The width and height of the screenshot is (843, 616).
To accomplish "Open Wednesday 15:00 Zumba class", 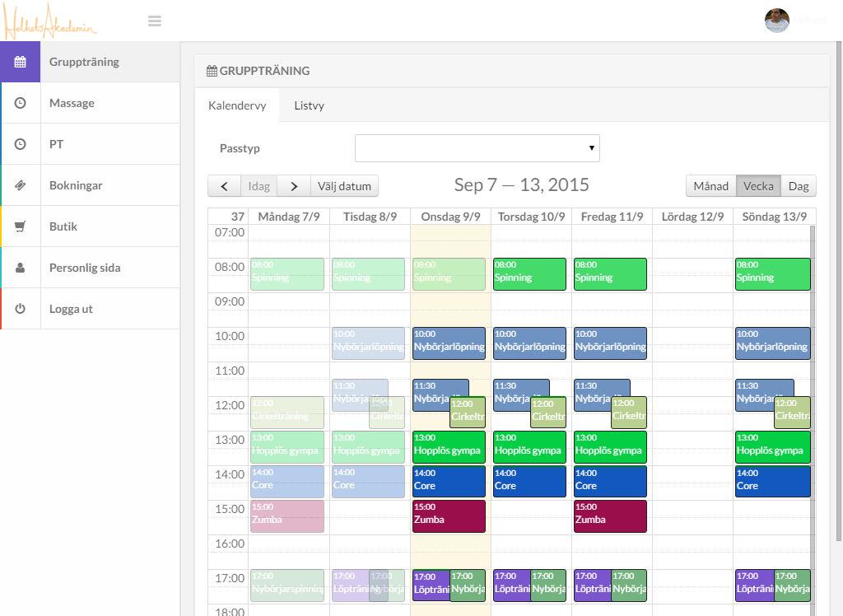I will coord(449,516).
